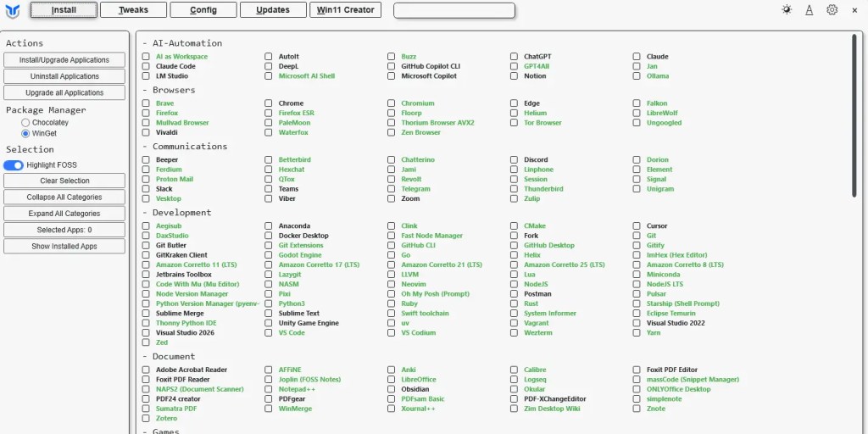Click the Godot Engine label

(300, 255)
